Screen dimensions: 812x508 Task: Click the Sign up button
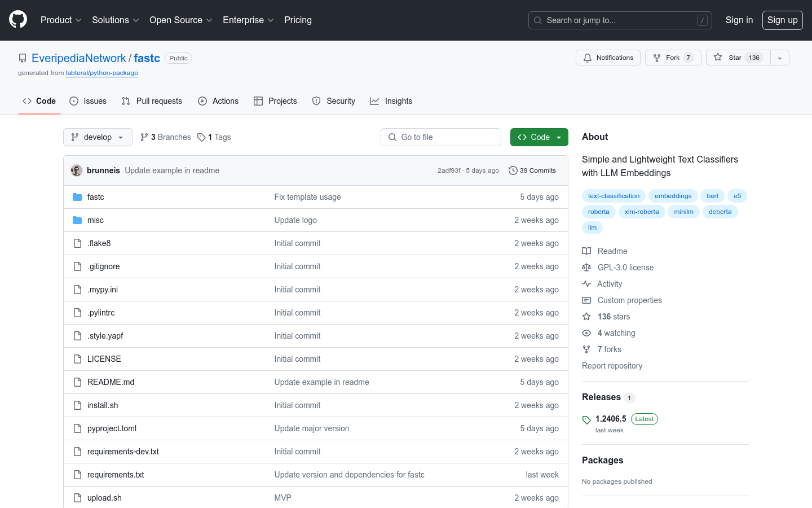pyautogui.click(x=783, y=20)
